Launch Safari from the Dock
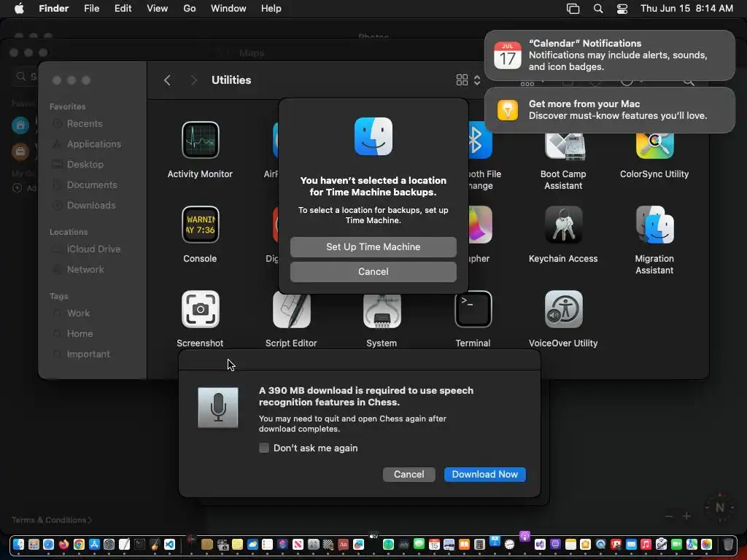This screenshot has width=747, height=560. [x=49, y=544]
